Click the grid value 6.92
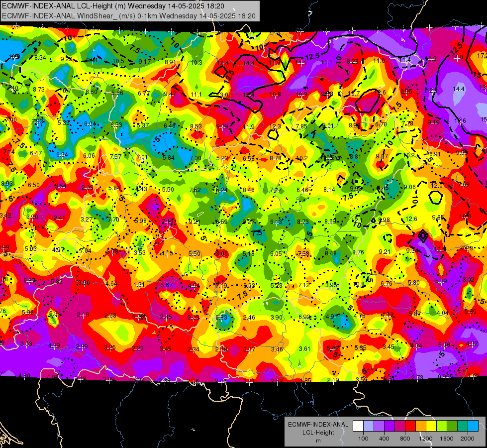This screenshot has height=448, width=487. tap(304, 317)
